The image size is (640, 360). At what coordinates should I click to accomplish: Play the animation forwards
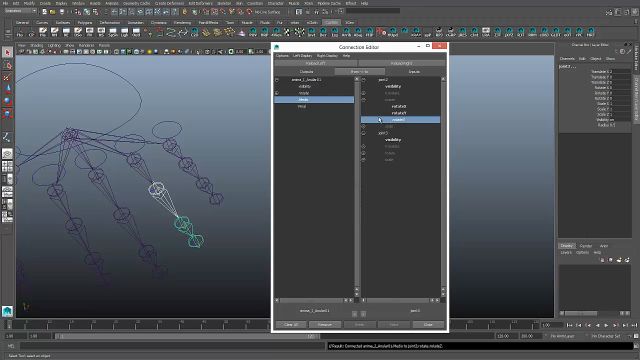pyautogui.click(x=607, y=325)
